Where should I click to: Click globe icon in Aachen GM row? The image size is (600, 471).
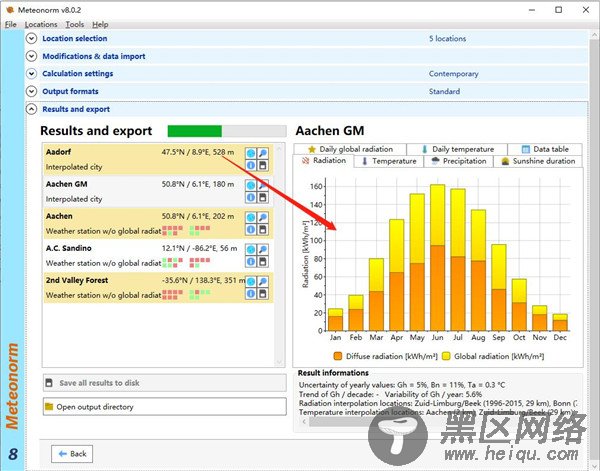(x=251, y=186)
